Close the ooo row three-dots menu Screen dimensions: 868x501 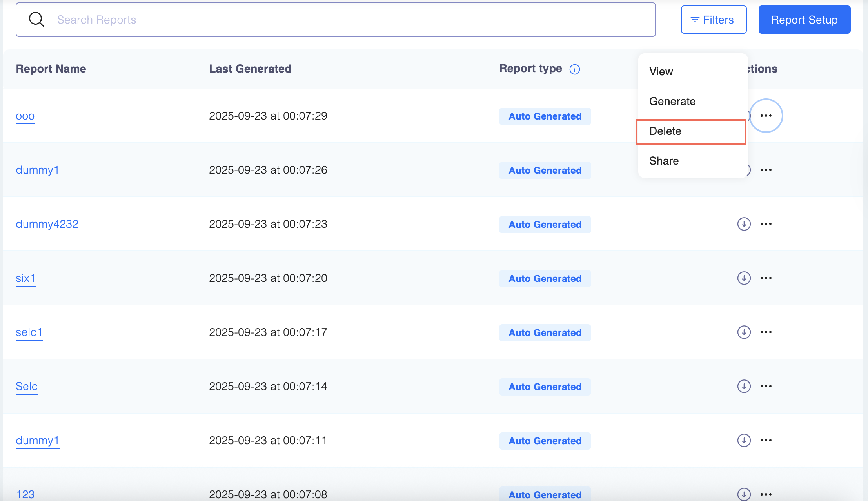tap(766, 116)
